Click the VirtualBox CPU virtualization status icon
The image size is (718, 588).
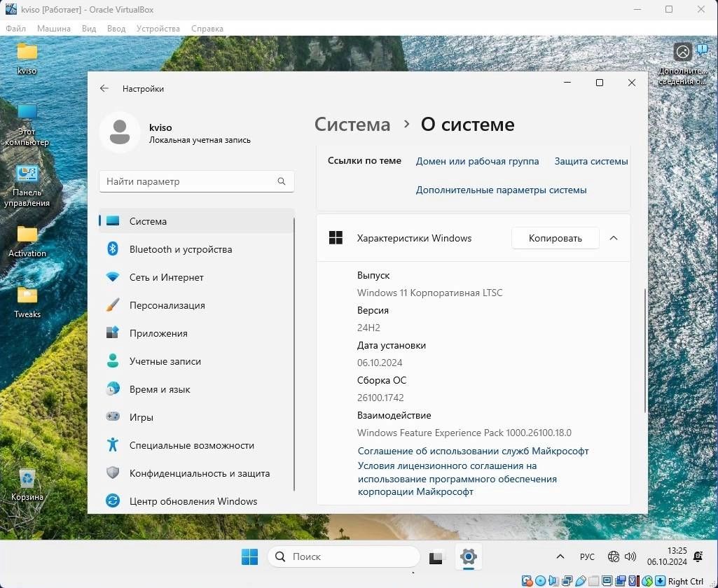(x=634, y=581)
